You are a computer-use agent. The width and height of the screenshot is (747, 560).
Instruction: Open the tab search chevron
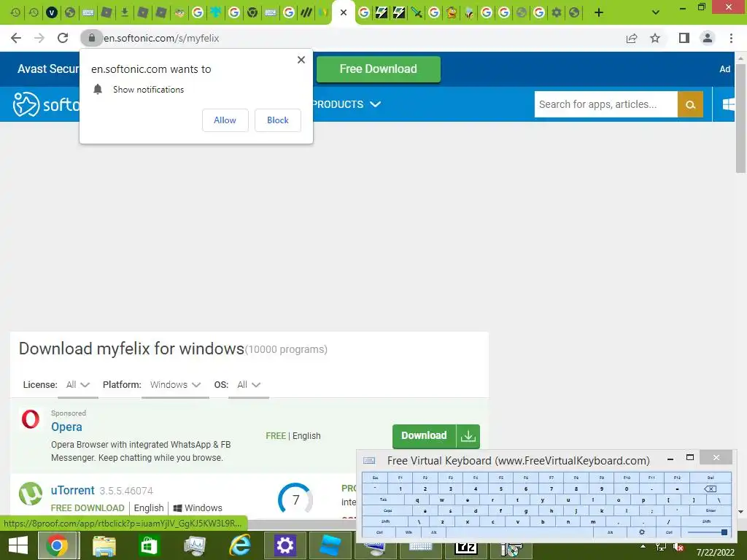656,13
